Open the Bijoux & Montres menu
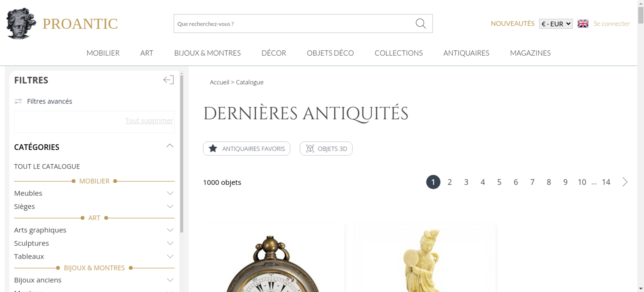 point(207,53)
